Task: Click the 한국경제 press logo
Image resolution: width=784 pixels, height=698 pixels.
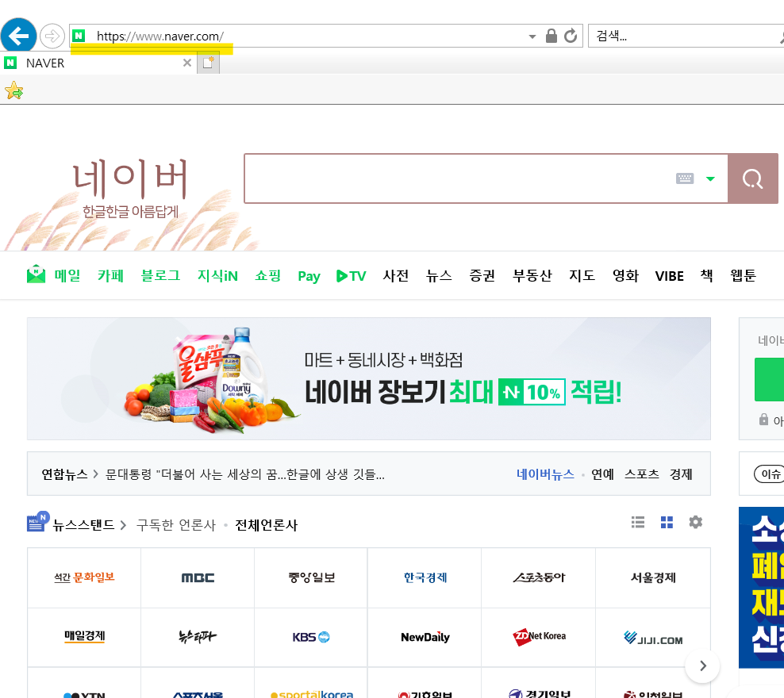Action: click(425, 577)
